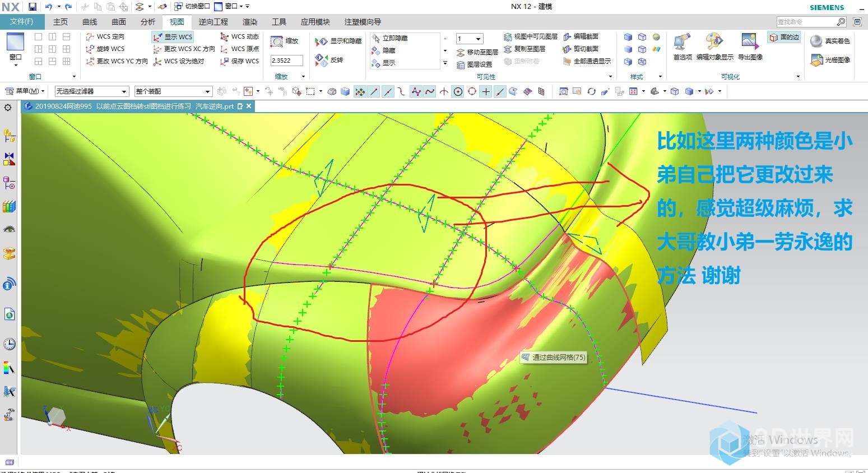Viewport: 868px width, 473px height.
Task: Switch to the 分析 analysis tab
Action: (148, 22)
